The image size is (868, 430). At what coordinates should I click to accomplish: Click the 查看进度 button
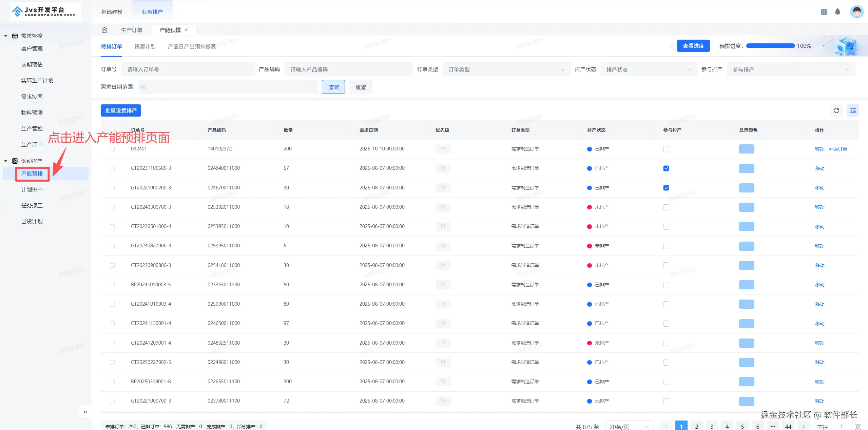tap(693, 46)
